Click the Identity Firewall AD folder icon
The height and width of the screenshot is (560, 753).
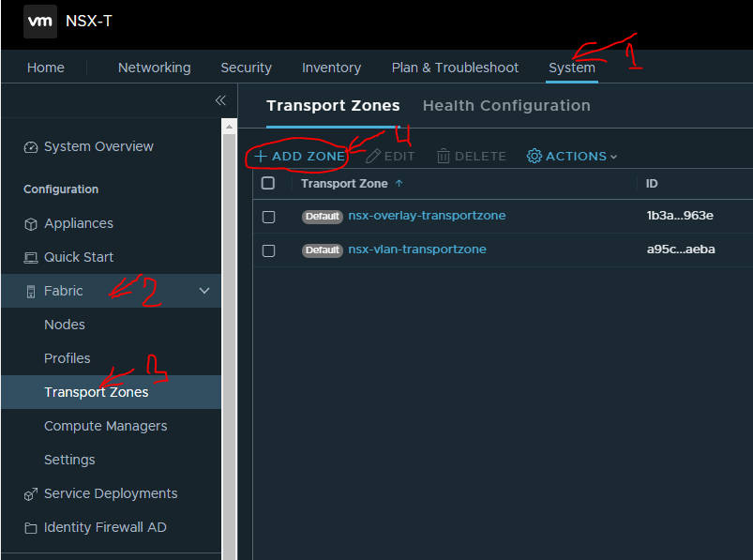31,528
